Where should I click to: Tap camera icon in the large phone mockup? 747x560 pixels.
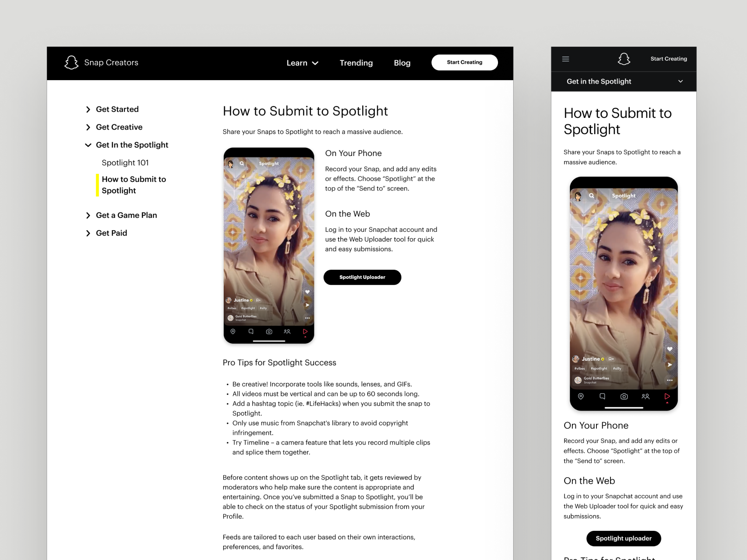tap(624, 396)
